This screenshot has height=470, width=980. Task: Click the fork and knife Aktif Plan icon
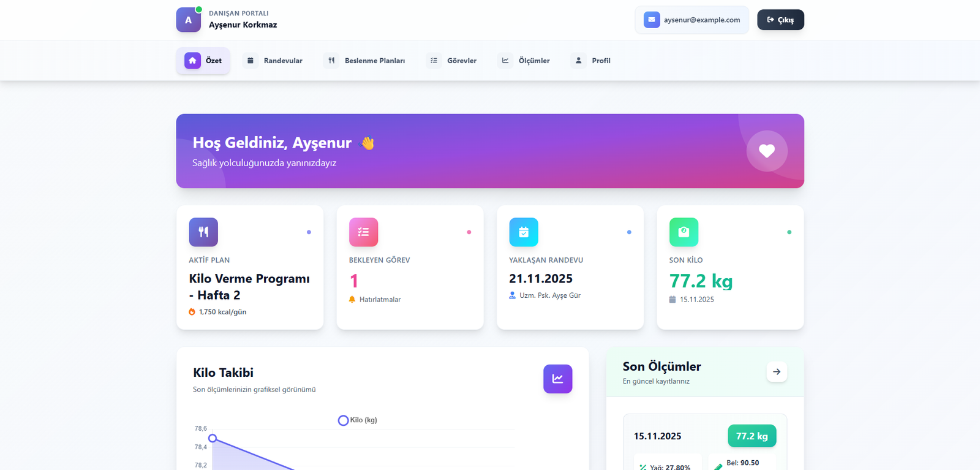203,232
